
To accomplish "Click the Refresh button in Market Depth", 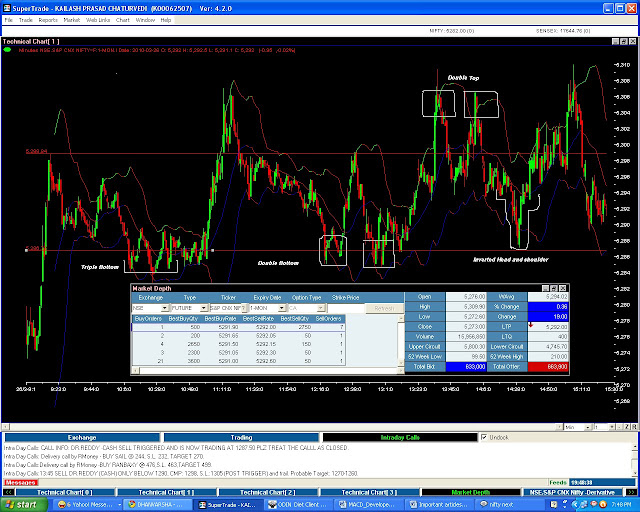I will point(384,308).
